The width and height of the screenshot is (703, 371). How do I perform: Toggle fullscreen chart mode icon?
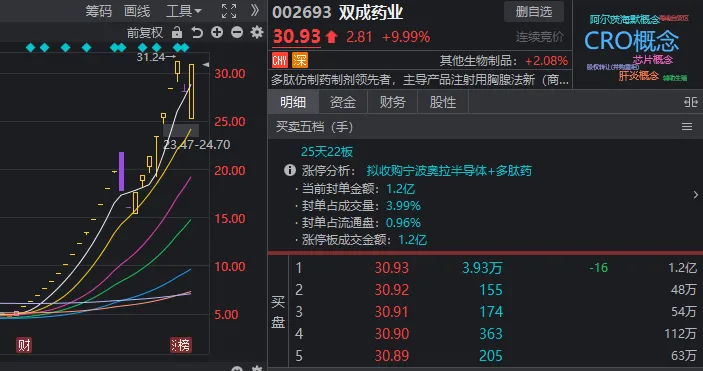pyautogui.click(x=229, y=11)
